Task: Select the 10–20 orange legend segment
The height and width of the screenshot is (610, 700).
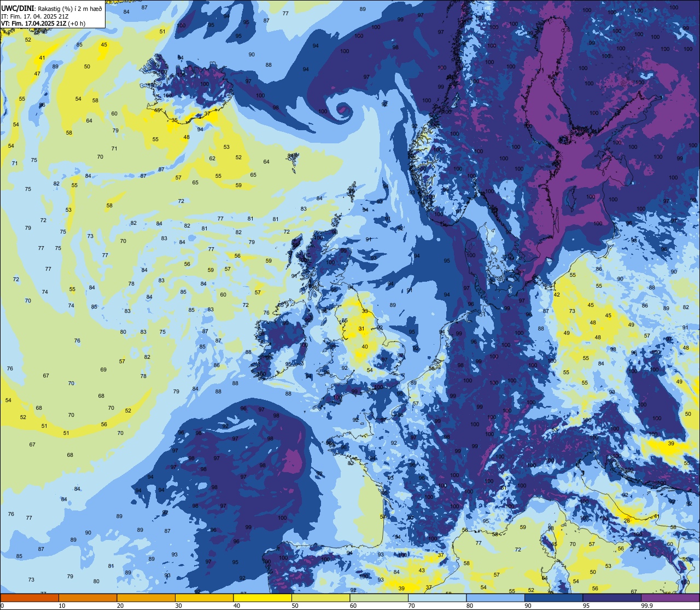Action: (x=87, y=598)
